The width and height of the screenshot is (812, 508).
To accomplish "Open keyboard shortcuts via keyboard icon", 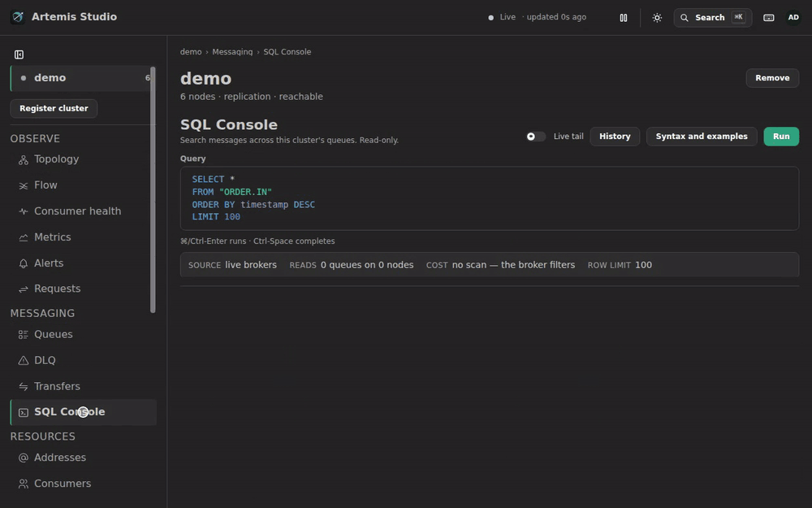I will coord(769,18).
